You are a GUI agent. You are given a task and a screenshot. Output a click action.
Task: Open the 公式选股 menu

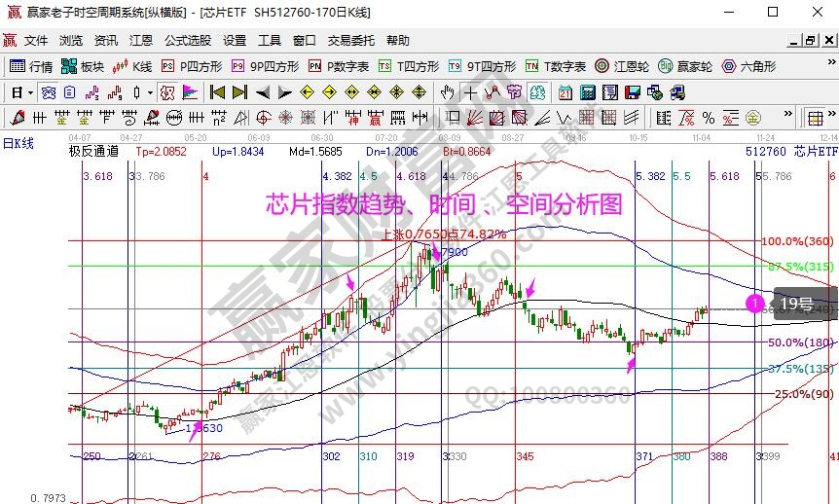click(187, 41)
